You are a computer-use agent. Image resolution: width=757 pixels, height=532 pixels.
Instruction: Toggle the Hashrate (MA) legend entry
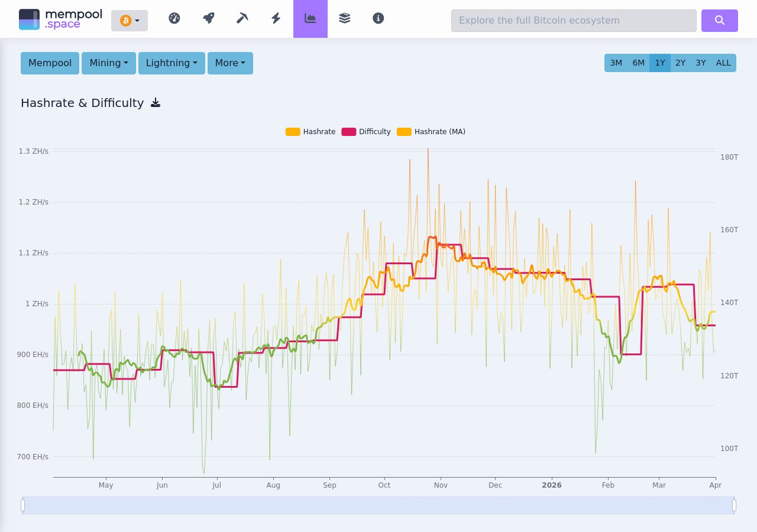pyautogui.click(x=431, y=131)
